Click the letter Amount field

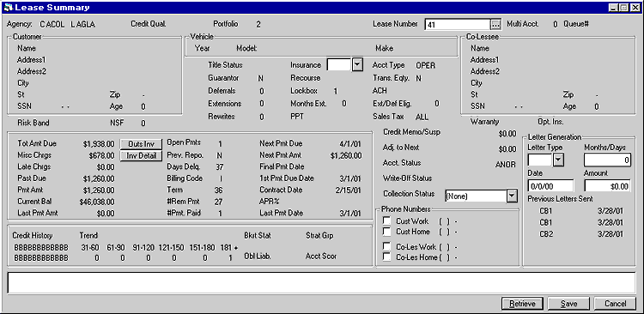[607, 186]
